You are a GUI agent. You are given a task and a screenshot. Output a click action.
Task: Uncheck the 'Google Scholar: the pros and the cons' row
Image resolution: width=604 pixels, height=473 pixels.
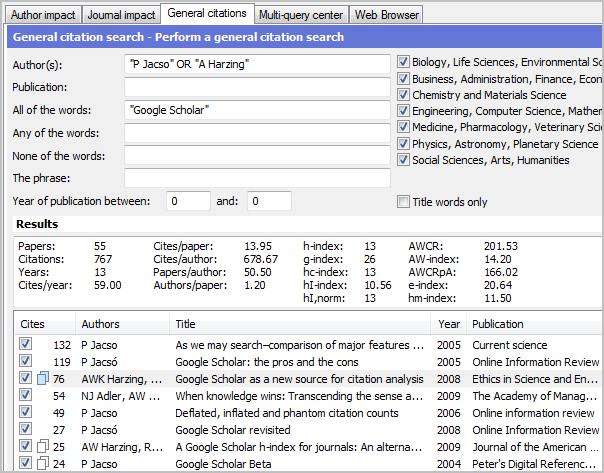point(25,361)
